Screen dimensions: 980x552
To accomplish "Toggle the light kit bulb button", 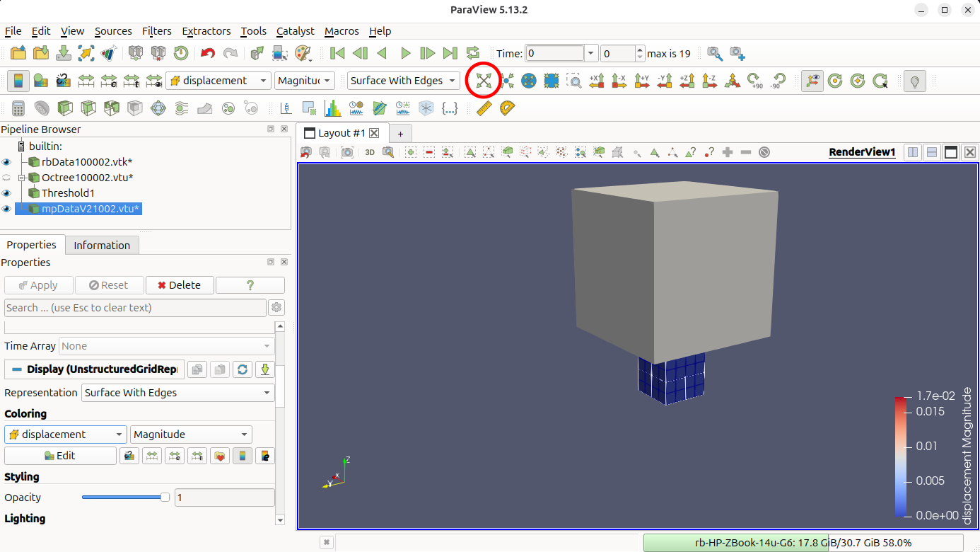I will click(x=915, y=81).
